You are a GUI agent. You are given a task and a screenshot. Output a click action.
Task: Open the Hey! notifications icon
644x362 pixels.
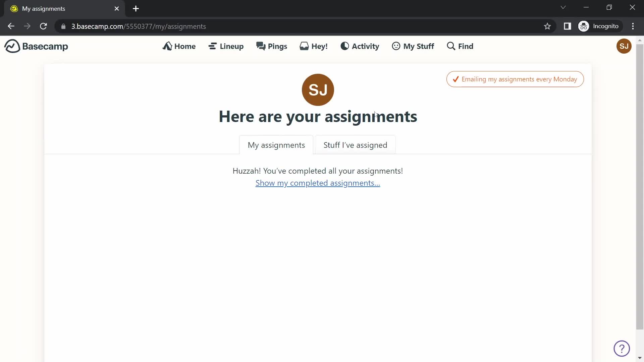click(315, 46)
